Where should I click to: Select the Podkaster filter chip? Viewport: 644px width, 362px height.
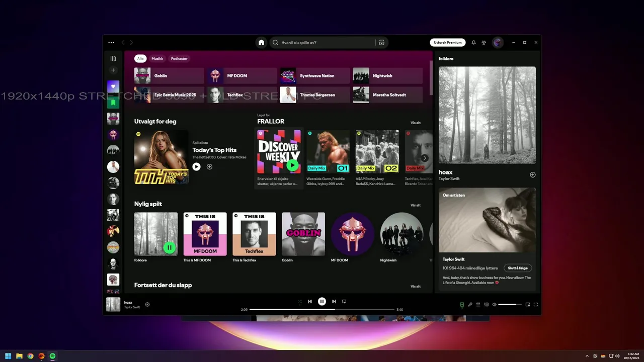[x=179, y=59]
